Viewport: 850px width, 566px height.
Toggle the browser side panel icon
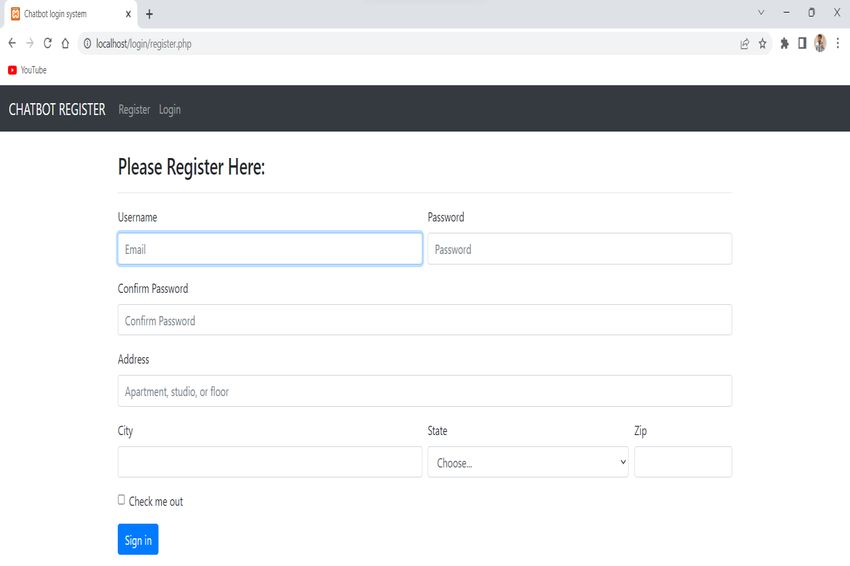tap(802, 43)
